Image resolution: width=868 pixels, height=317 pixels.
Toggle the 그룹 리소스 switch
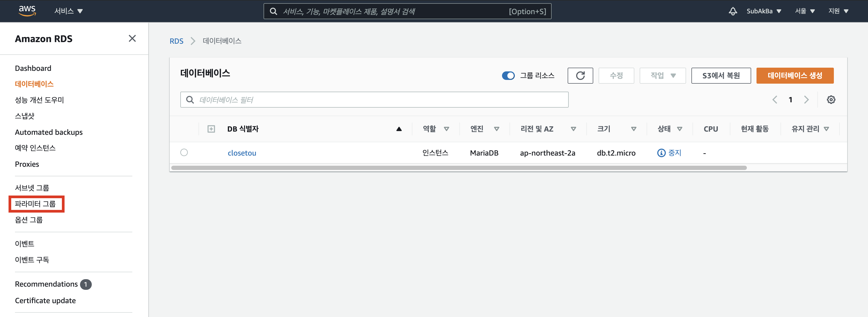(508, 75)
